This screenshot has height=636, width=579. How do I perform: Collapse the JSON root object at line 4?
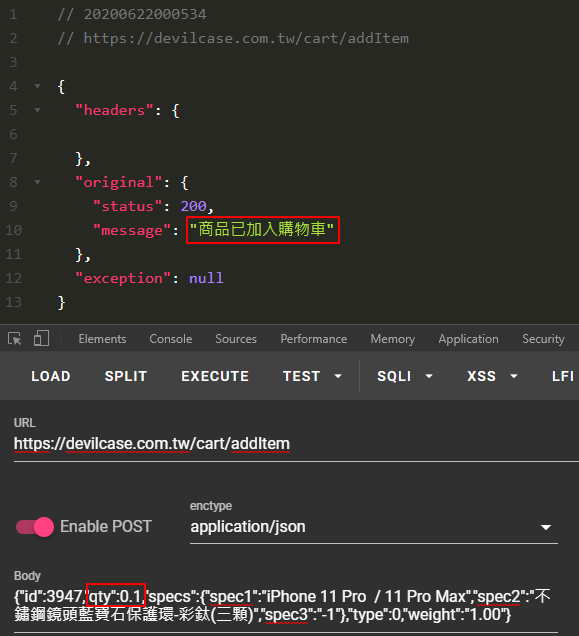(37, 86)
